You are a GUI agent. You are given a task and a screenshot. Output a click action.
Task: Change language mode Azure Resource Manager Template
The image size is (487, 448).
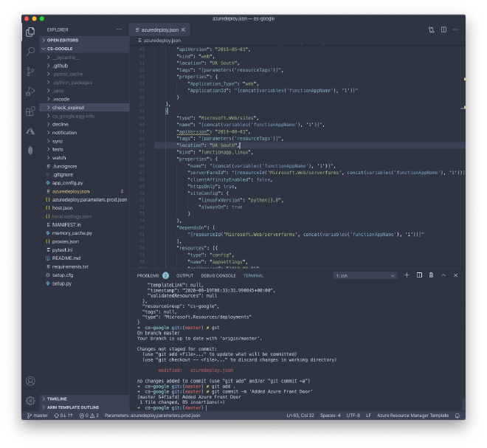pyautogui.click(x=412, y=416)
